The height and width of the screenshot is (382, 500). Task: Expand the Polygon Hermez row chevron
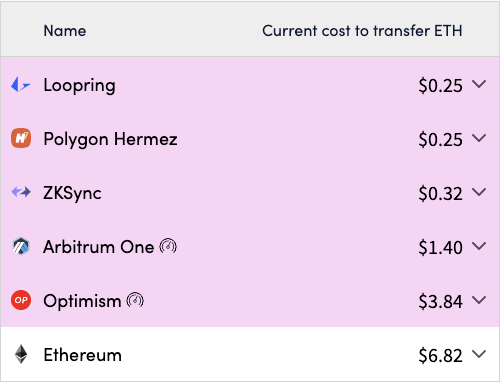click(x=479, y=138)
